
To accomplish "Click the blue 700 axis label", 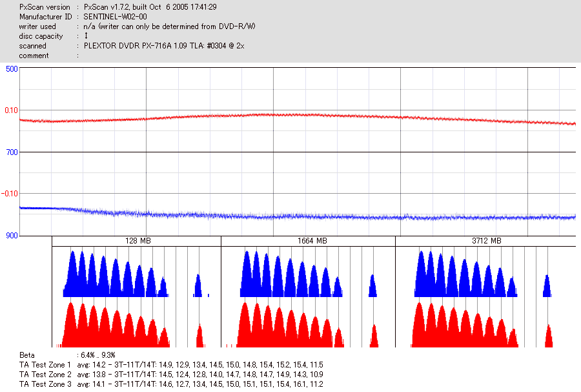I will (12, 152).
